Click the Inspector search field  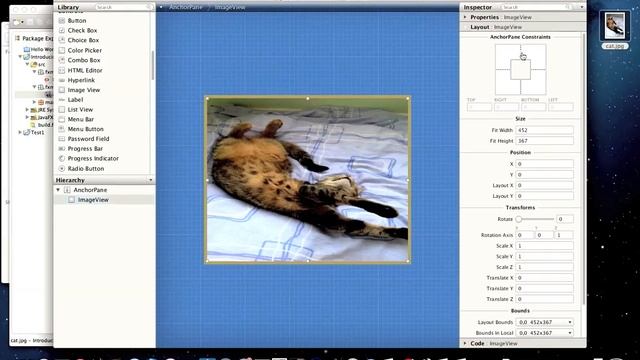pyautogui.click(x=536, y=7)
